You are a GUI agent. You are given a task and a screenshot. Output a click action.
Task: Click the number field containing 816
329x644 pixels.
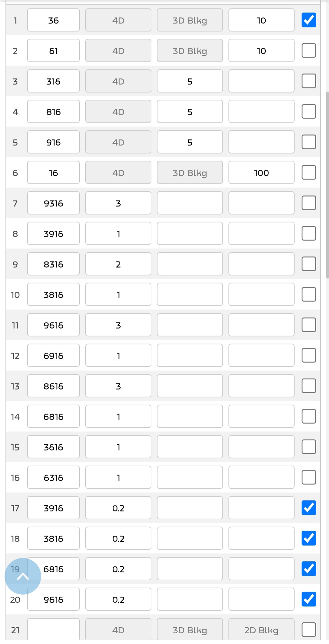[x=53, y=112]
